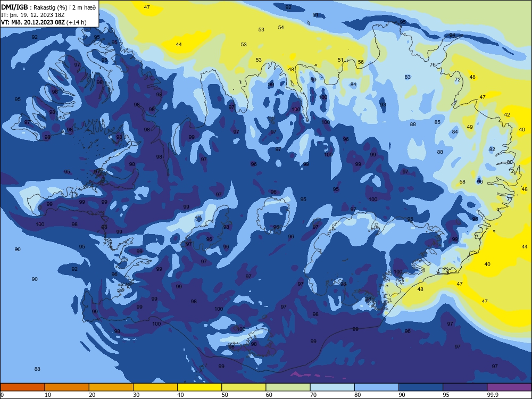Click the medium blue 80–90 legend swatch
This screenshot has width=532, height=399.
pyautogui.click(x=377, y=387)
